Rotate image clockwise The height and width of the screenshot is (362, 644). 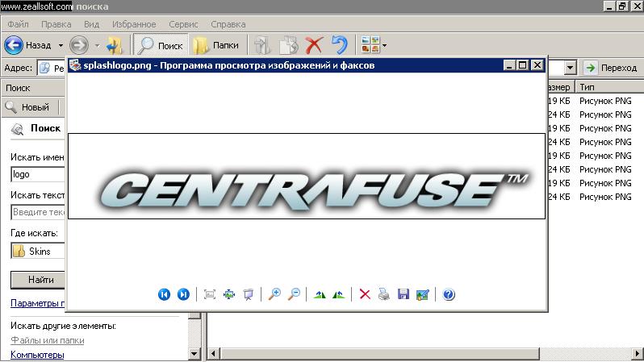point(320,294)
